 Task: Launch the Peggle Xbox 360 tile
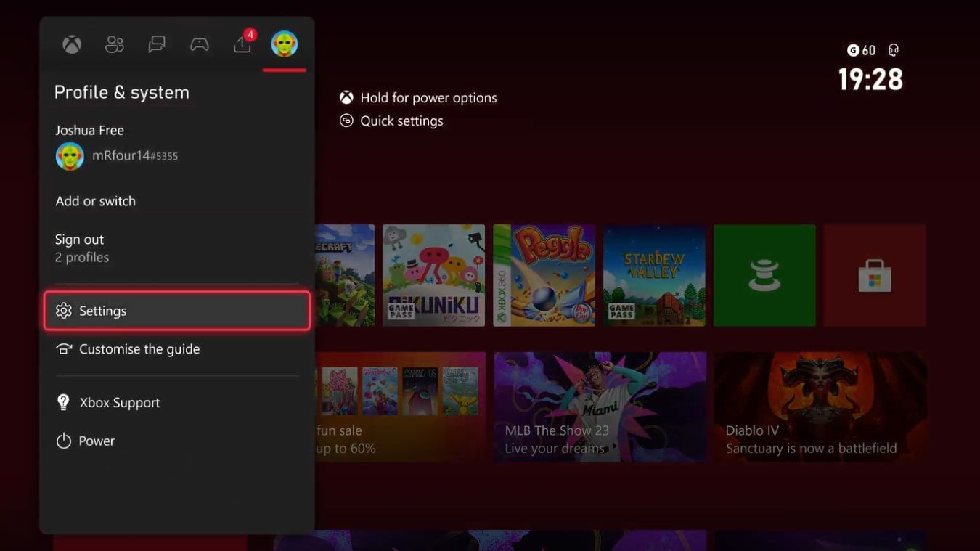pyautogui.click(x=544, y=275)
